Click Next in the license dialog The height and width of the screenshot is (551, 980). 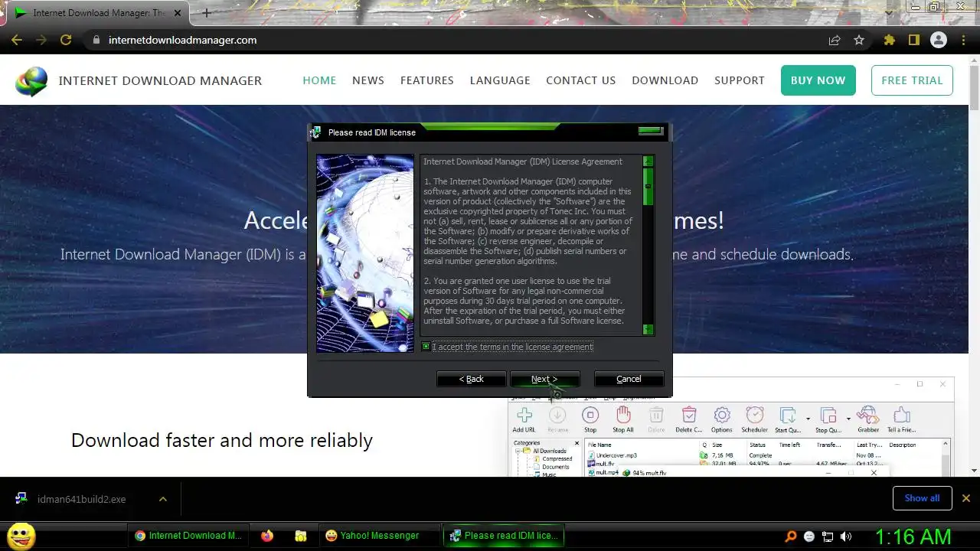tap(544, 379)
